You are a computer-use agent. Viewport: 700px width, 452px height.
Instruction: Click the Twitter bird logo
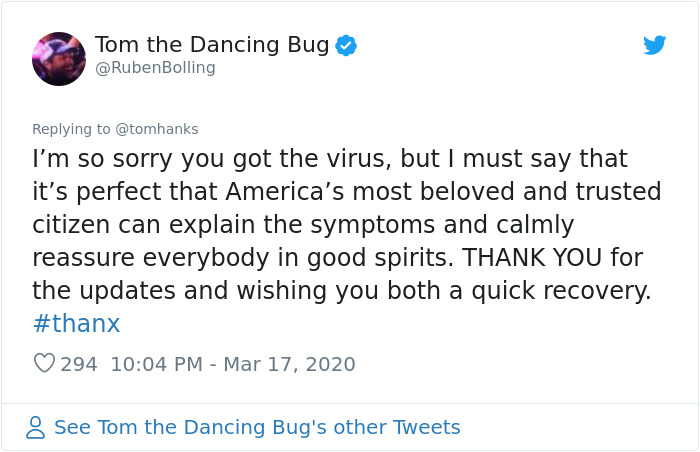coord(654,45)
